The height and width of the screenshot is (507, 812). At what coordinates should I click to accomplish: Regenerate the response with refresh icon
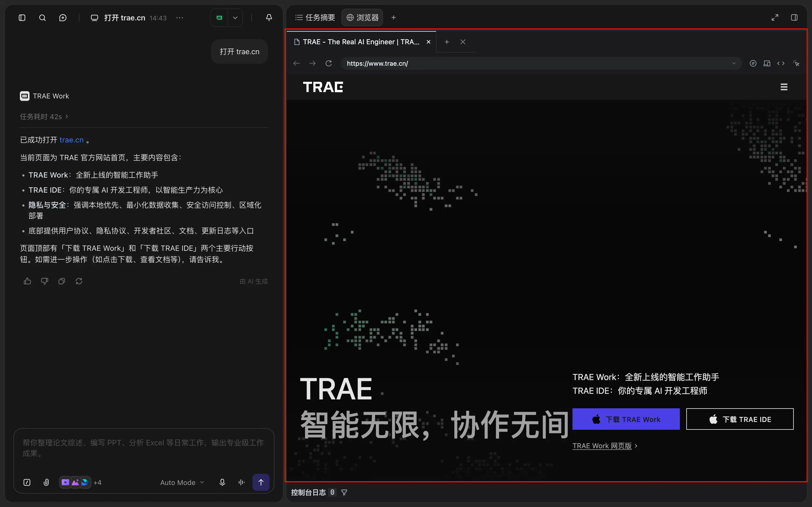coord(79,281)
